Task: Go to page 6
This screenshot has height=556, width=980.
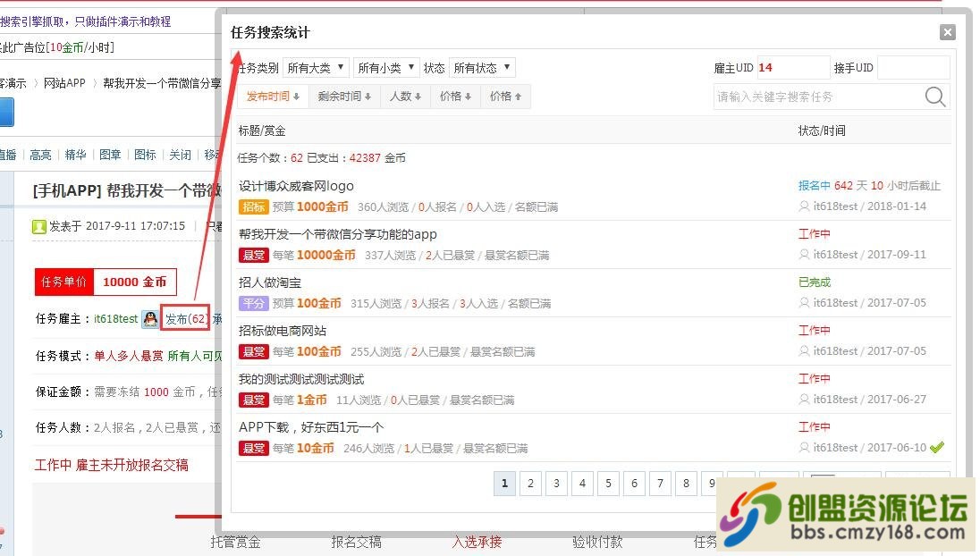Action: click(x=634, y=483)
